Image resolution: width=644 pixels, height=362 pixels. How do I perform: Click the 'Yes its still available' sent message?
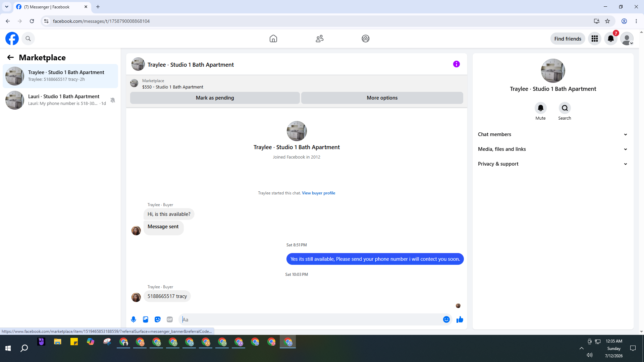click(x=375, y=259)
